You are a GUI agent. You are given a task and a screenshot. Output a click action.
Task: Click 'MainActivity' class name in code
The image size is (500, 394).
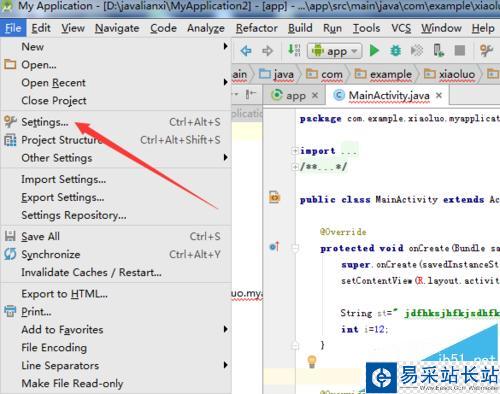406,200
